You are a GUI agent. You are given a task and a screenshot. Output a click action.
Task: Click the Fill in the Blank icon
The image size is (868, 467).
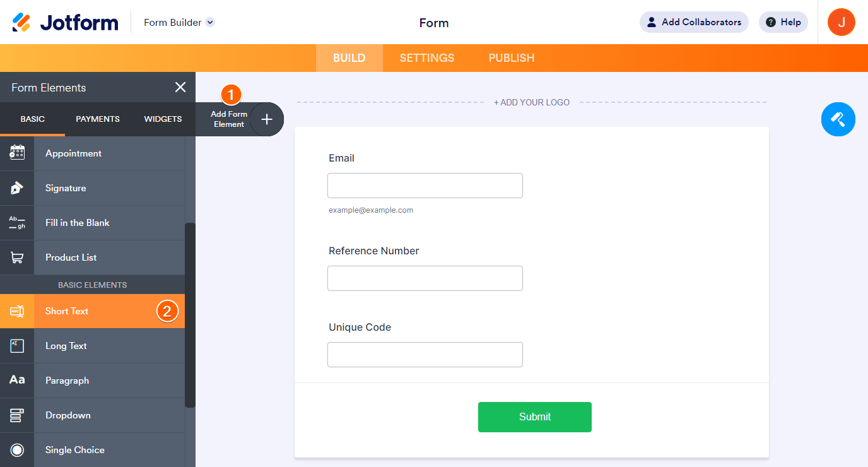pyautogui.click(x=17, y=223)
